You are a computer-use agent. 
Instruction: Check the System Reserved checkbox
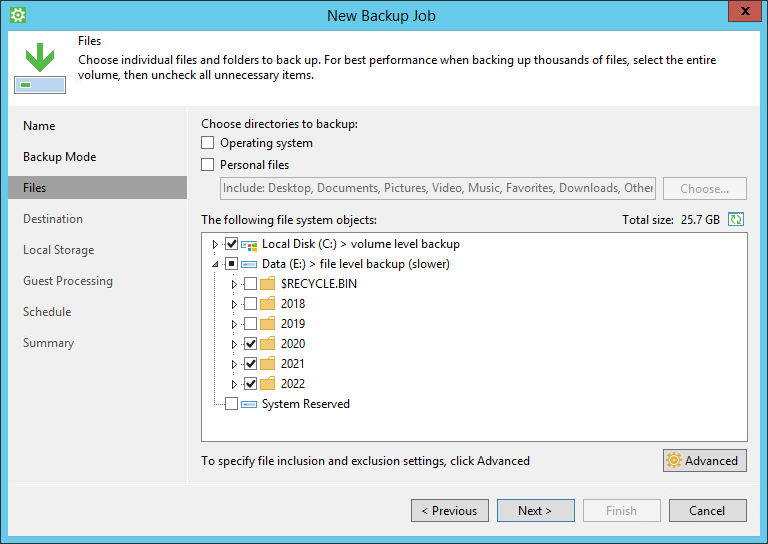pyautogui.click(x=231, y=403)
